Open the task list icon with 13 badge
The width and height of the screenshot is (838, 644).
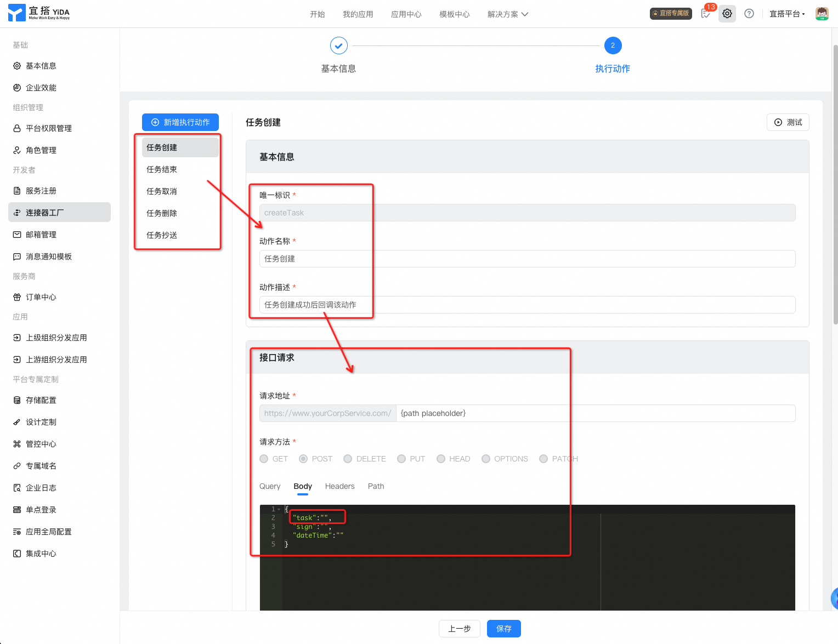tap(706, 14)
